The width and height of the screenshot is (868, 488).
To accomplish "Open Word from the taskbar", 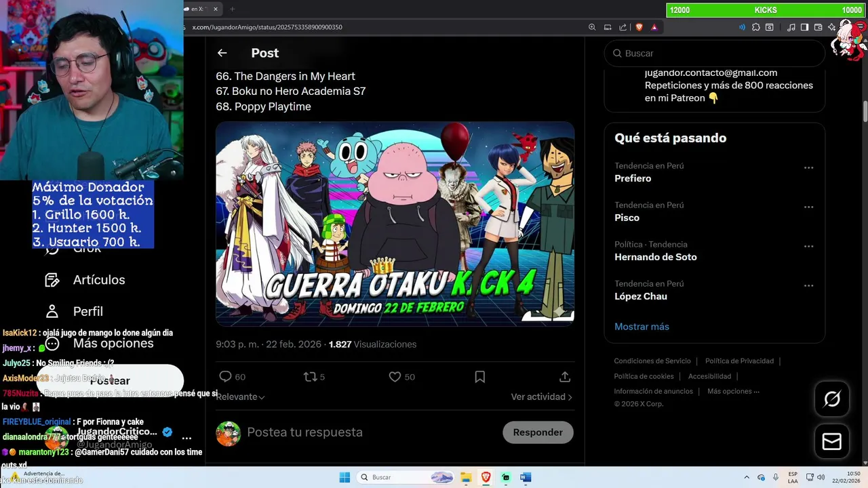I will tap(526, 477).
